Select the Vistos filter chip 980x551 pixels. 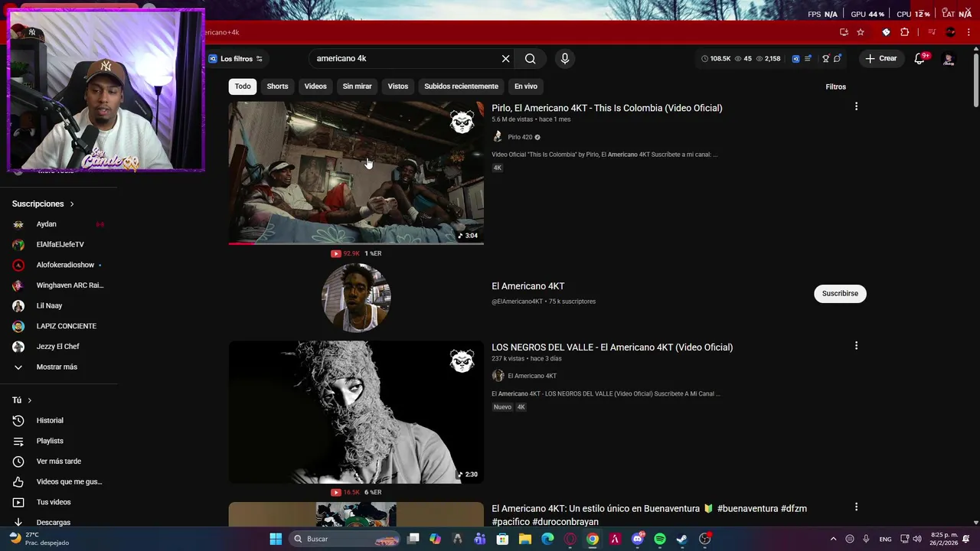pyautogui.click(x=398, y=86)
